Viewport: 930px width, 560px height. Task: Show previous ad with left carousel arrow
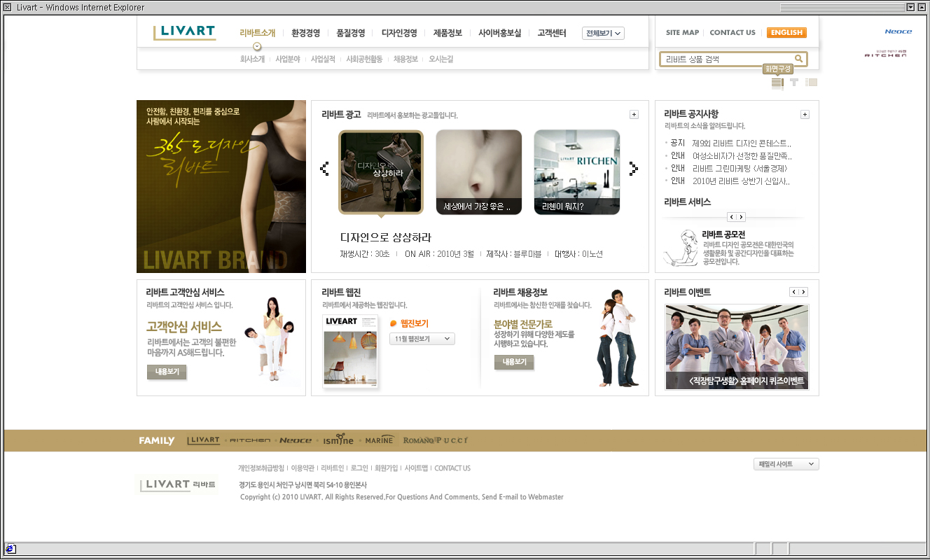[x=324, y=169]
